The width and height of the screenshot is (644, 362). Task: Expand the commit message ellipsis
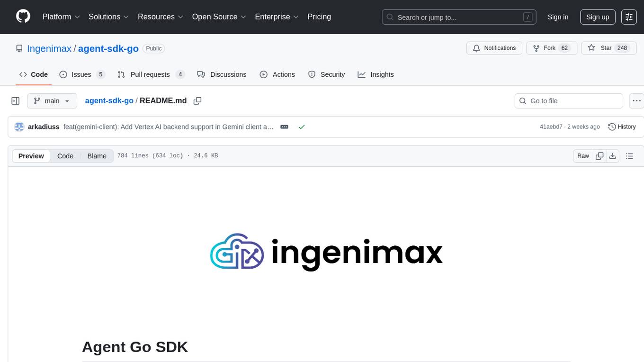pyautogui.click(x=284, y=127)
